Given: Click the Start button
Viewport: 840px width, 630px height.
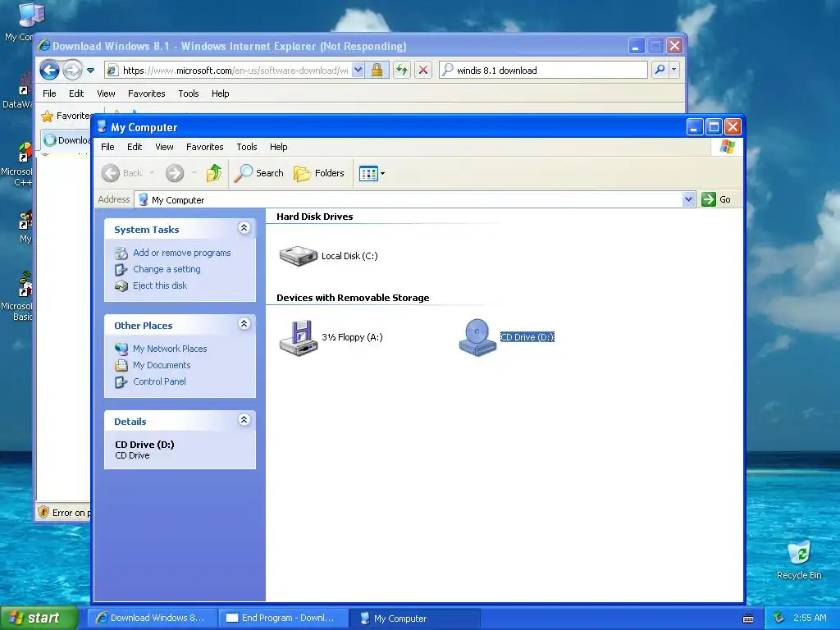Looking at the screenshot, I should click(x=39, y=618).
